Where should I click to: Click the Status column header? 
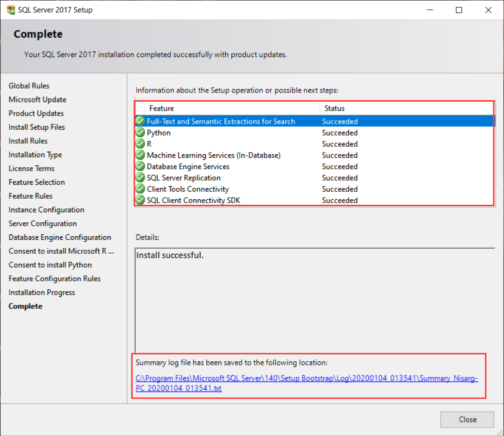click(334, 108)
